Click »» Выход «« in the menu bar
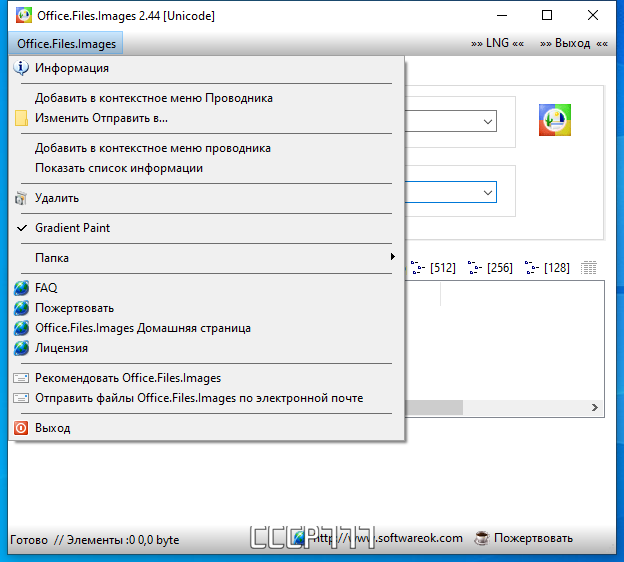The image size is (624, 562). coord(573,43)
